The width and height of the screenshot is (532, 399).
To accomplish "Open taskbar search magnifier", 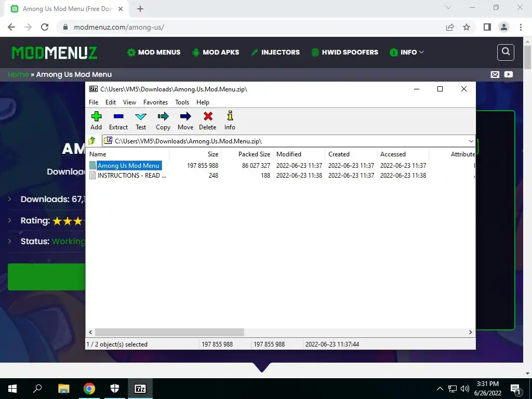I will 37,389.
